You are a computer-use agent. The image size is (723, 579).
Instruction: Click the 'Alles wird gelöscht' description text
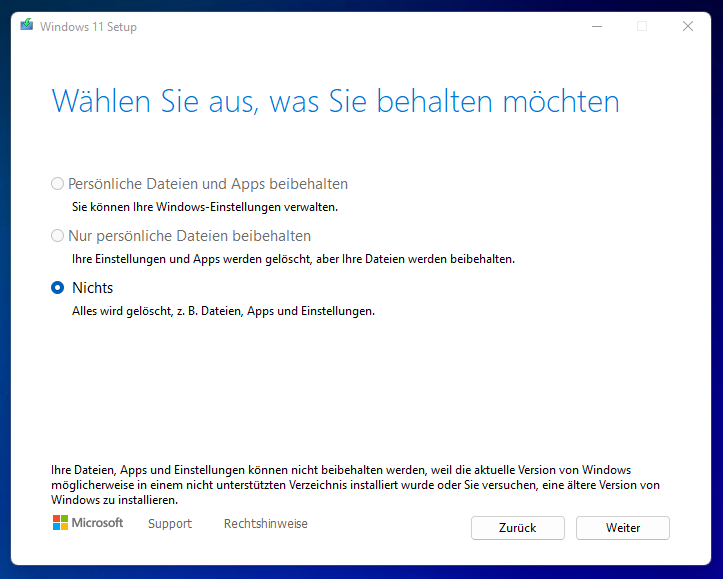click(223, 311)
